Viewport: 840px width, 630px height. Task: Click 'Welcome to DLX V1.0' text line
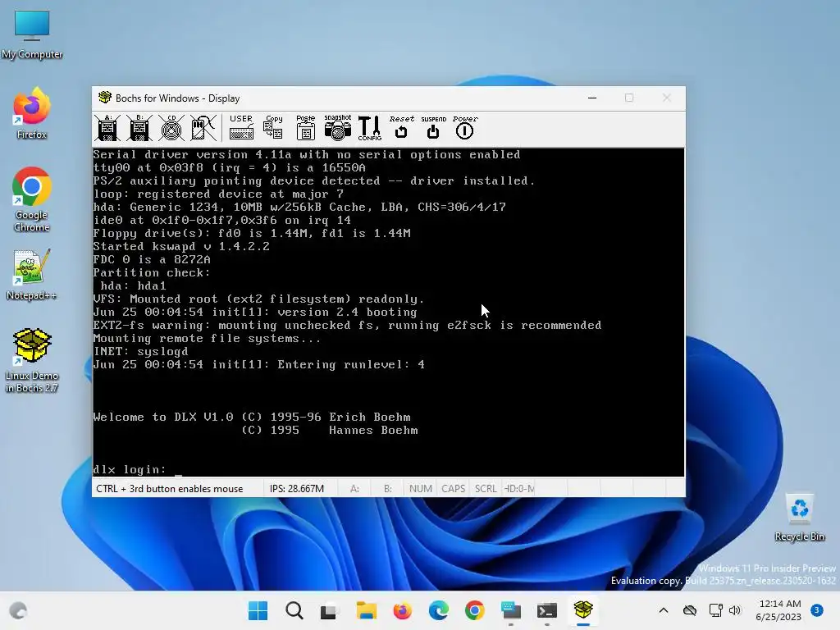(163, 418)
